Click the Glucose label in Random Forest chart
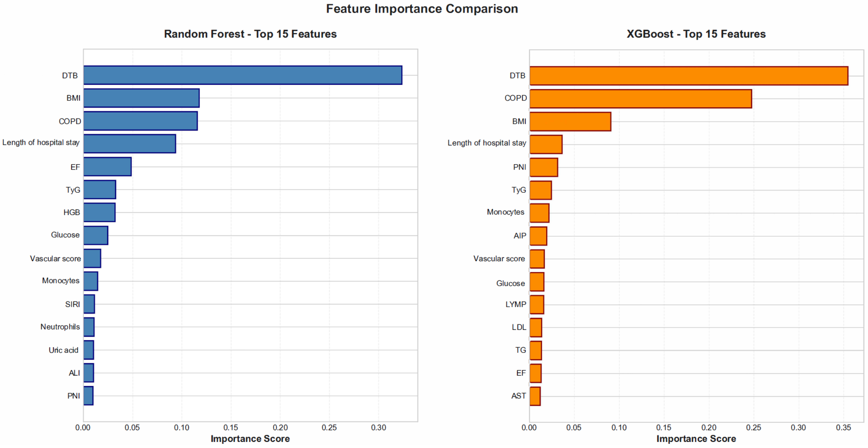The width and height of the screenshot is (868, 448). coord(65,235)
